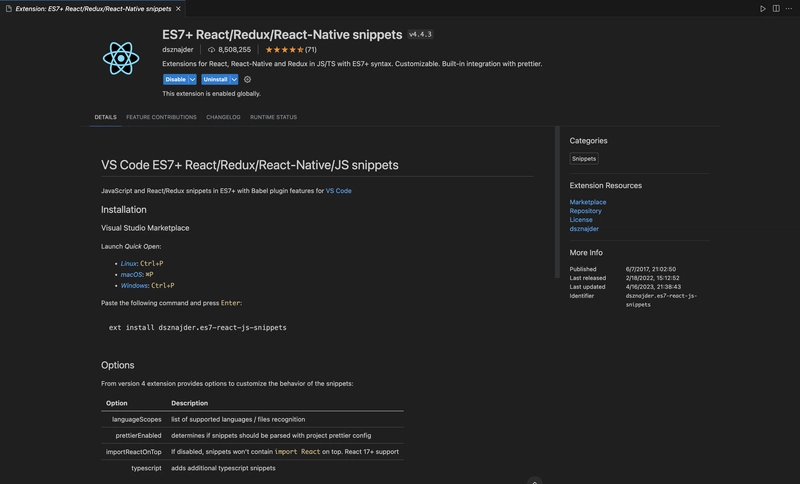
Task: Click the Disable button
Action: [176, 80]
